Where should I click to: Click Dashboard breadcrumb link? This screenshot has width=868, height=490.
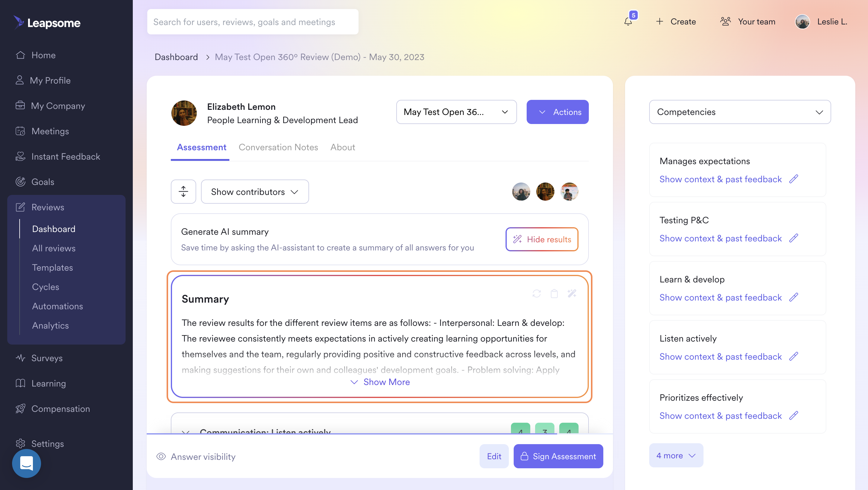pos(176,57)
